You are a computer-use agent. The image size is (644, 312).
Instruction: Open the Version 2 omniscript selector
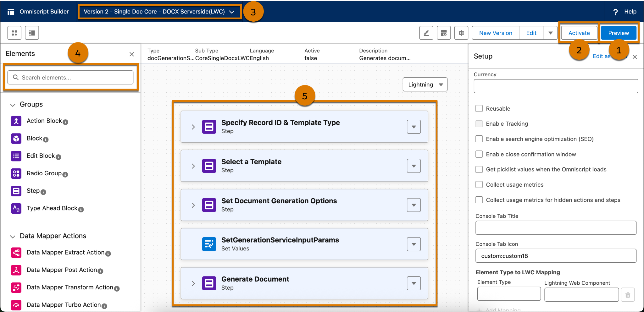coord(159,12)
